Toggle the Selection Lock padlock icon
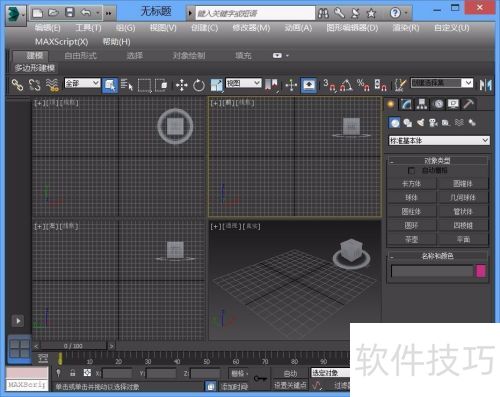The height and width of the screenshot is (397, 500). click(x=72, y=373)
